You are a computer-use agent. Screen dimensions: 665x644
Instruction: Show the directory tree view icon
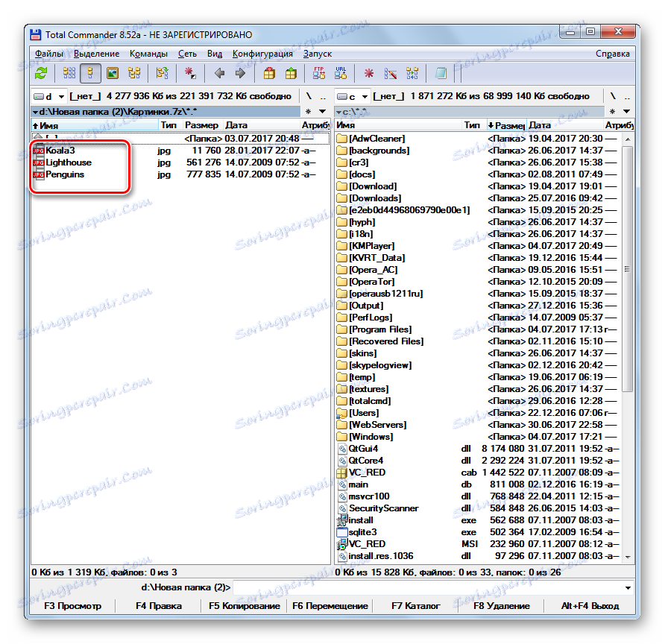point(134,73)
